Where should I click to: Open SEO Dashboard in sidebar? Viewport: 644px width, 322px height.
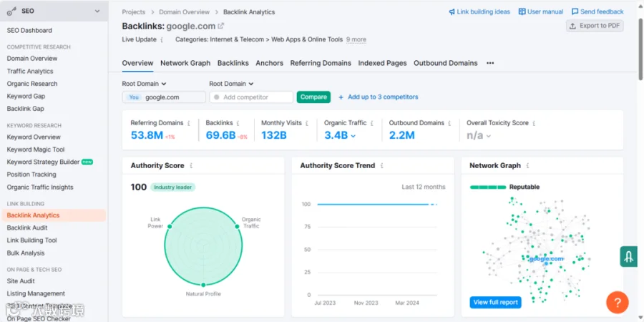pos(29,30)
